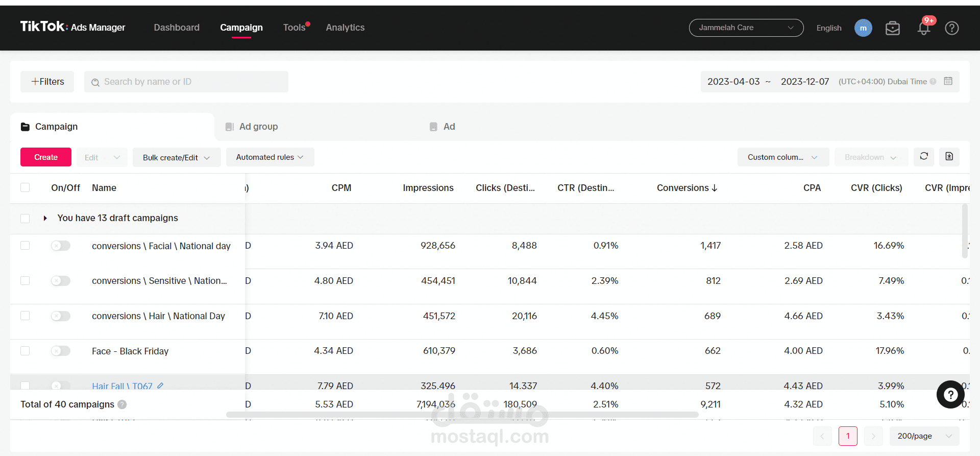Open the Filters button
The width and height of the screenshot is (980, 456).
[x=47, y=82]
